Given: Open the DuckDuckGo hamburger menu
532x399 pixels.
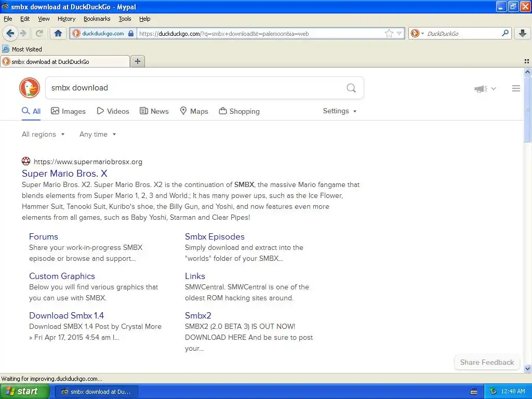Looking at the screenshot, I should [516, 88].
